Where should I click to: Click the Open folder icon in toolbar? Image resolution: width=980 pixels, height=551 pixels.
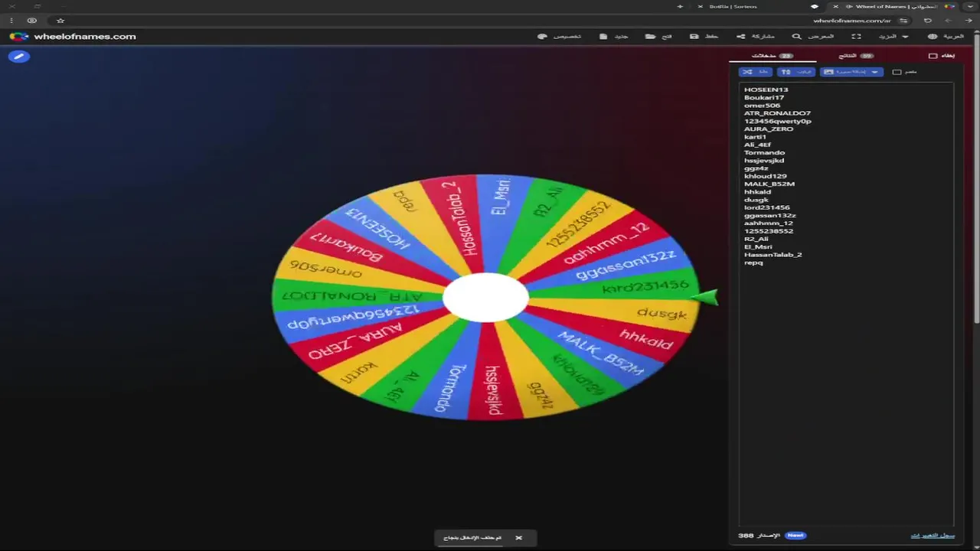pyautogui.click(x=650, y=36)
